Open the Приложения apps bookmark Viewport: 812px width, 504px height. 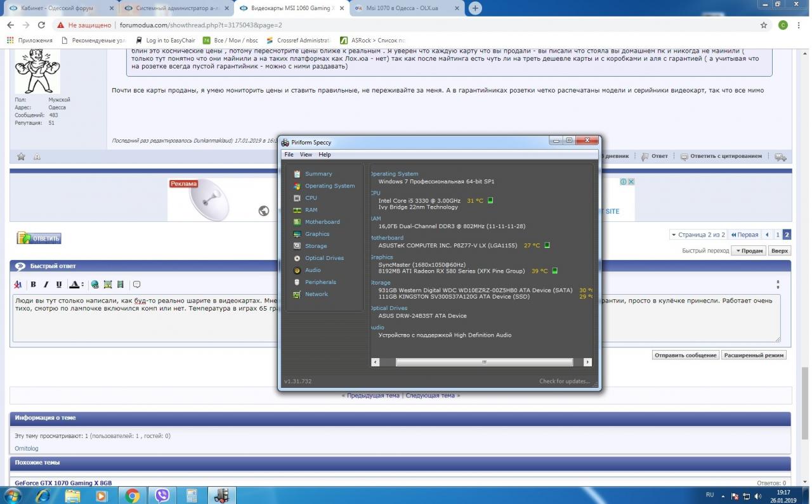coord(29,40)
